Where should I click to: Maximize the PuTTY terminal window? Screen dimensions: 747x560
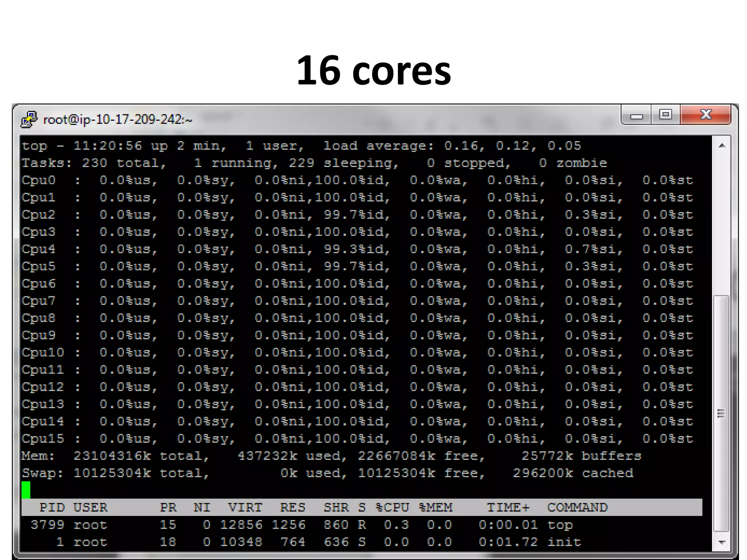666,115
